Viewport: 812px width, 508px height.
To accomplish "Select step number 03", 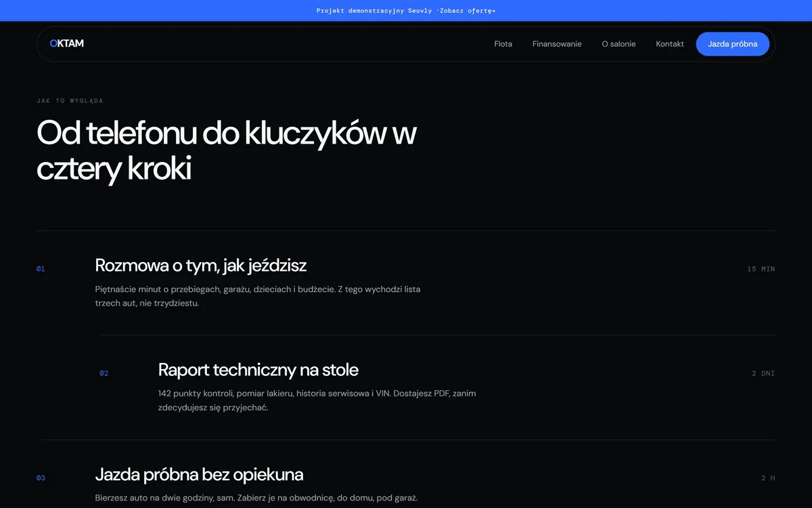I will click(x=41, y=478).
